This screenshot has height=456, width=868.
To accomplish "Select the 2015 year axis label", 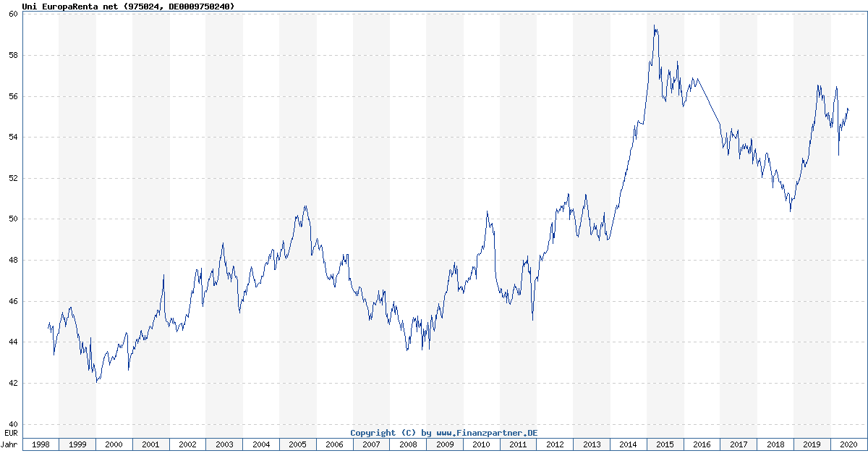I will (665, 444).
